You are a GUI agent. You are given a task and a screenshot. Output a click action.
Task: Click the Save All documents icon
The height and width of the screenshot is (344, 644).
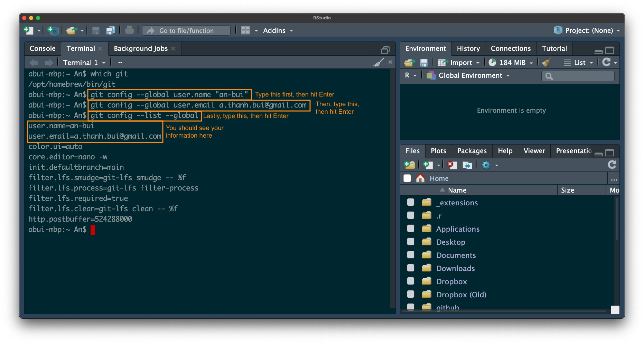111,30
